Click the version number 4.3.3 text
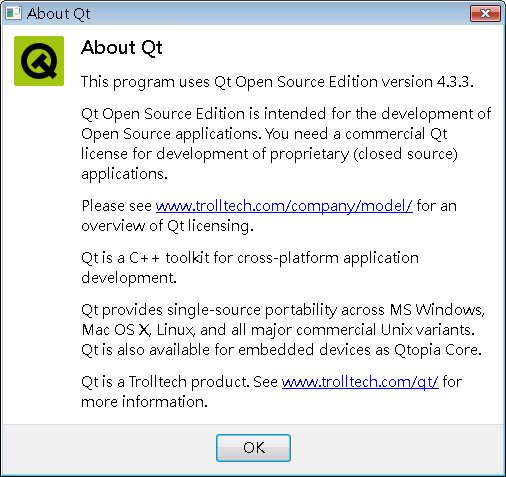 coord(455,82)
